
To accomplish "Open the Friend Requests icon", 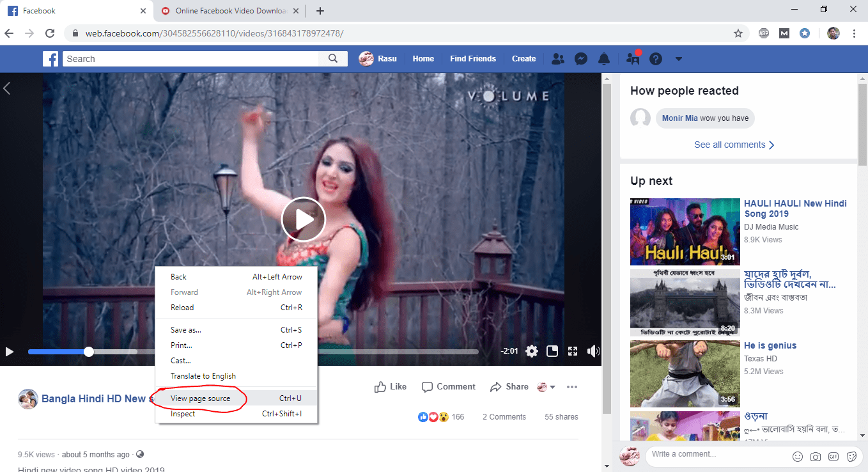I will (x=557, y=58).
